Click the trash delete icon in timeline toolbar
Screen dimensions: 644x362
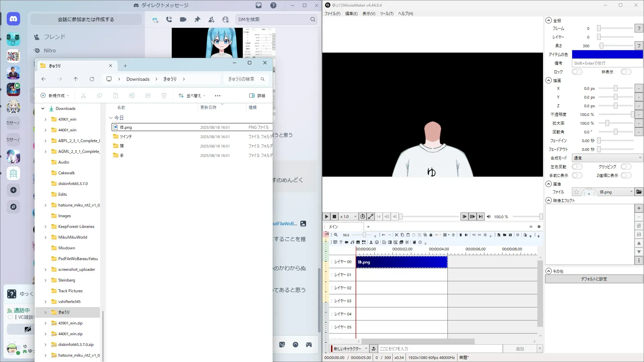pyautogui.click(x=461, y=235)
